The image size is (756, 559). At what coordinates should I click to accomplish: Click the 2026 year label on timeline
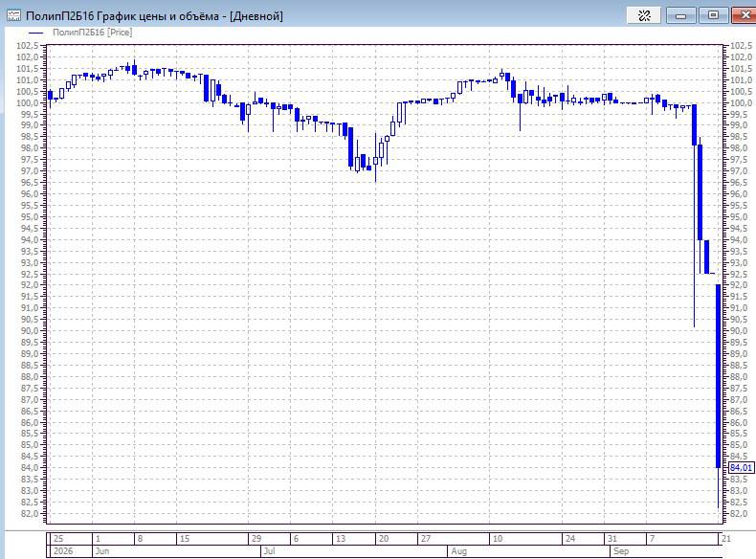click(x=63, y=550)
